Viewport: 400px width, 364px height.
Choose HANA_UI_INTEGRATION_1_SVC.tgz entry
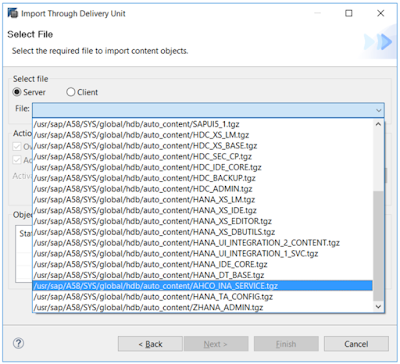(203, 253)
